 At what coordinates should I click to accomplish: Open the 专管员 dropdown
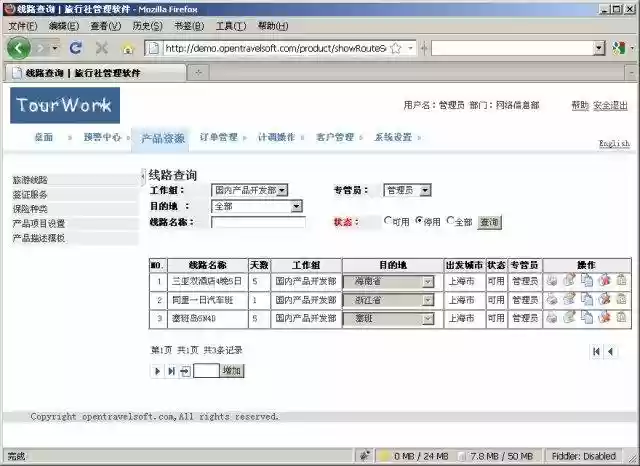click(x=407, y=190)
